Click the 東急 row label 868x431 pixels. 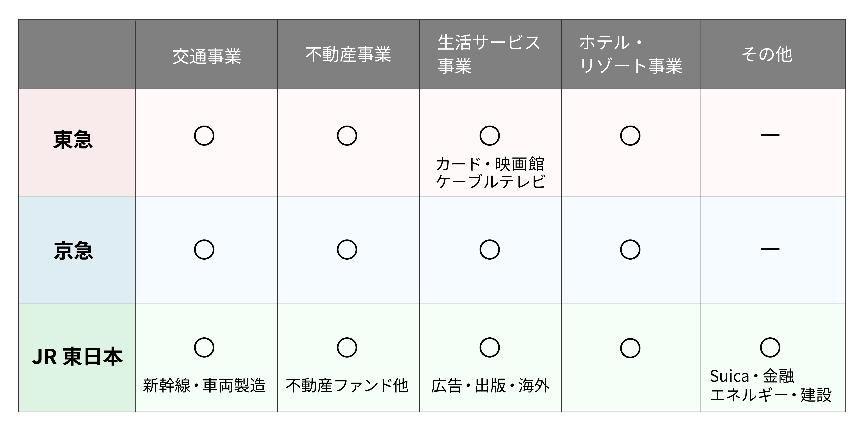click(73, 139)
